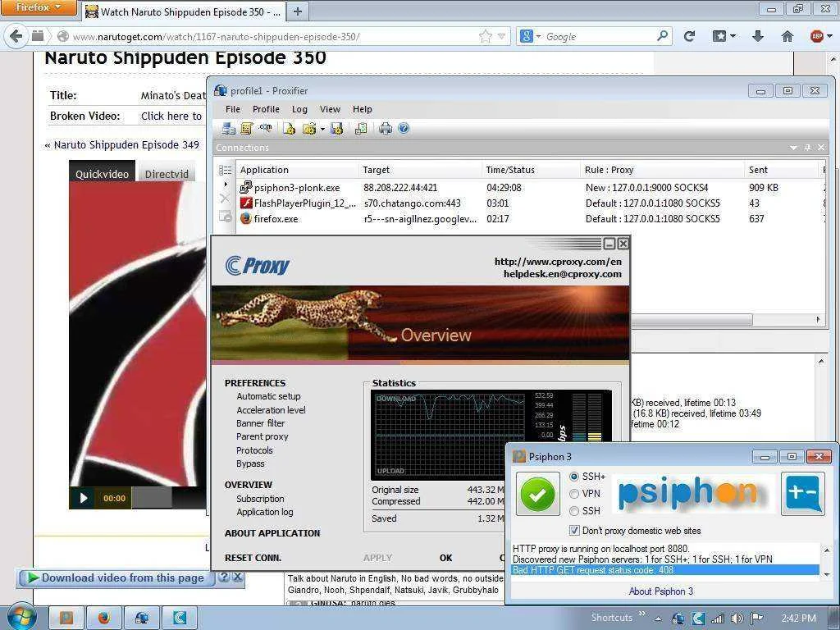Click pin icon on Connections panel header
This screenshot has height=630, width=840.
[807, 148]
